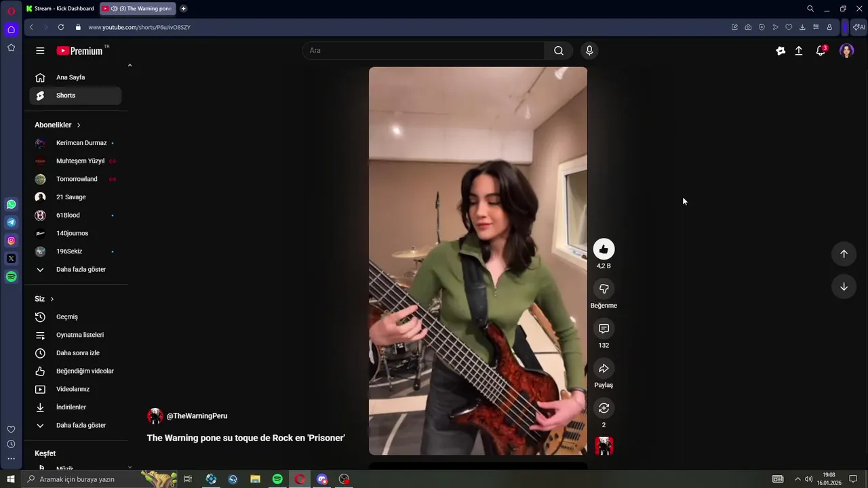868x488 pixels.
Task: Open Spotify in Opera sidebar
Action: coord(12,277)
